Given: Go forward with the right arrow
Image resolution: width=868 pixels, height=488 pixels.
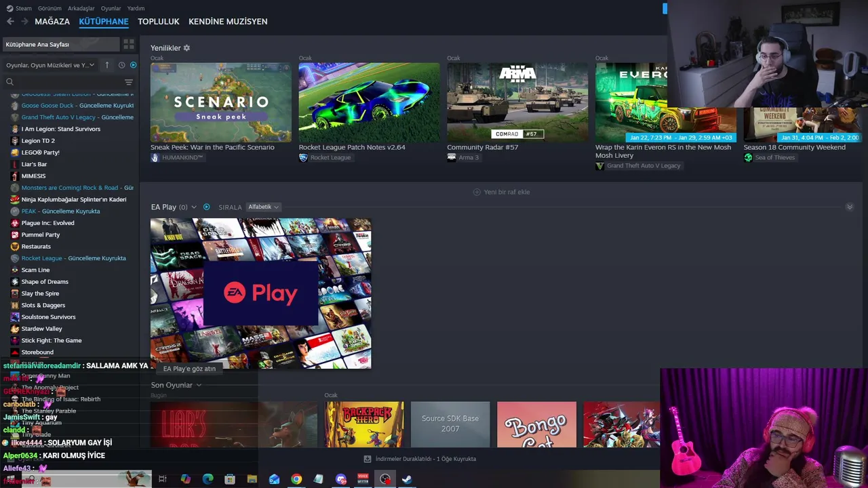Looking at the screenshot, I should 24,22.
